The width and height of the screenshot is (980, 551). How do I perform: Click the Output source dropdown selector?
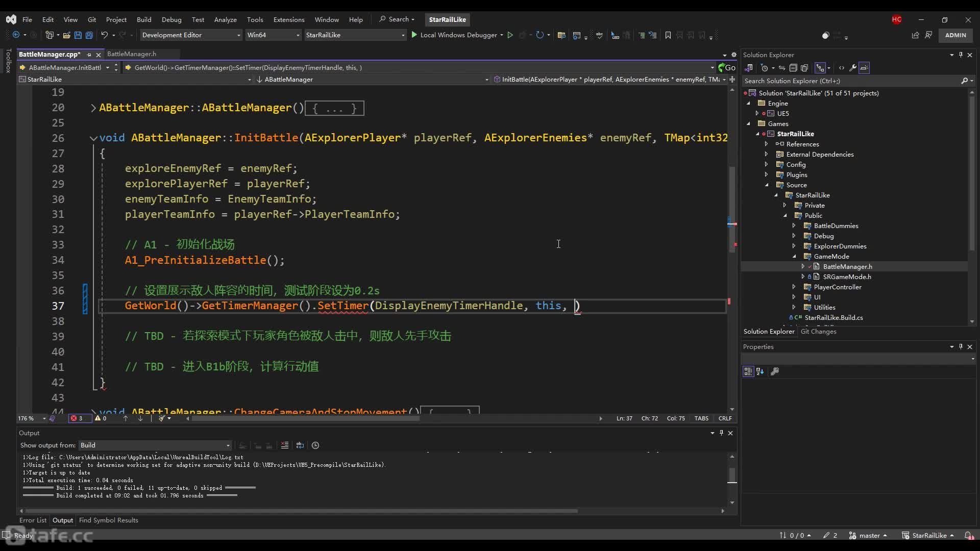point(154,445)
